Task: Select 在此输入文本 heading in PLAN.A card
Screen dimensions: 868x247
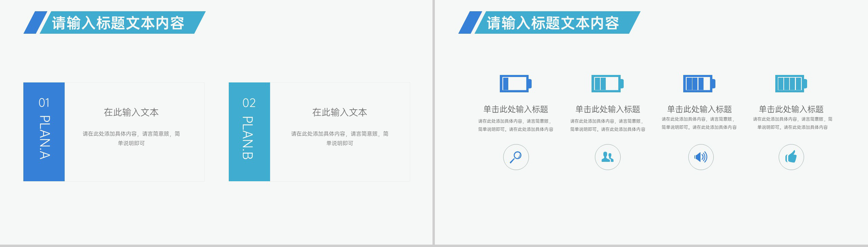Action: [x=131, y=112]
